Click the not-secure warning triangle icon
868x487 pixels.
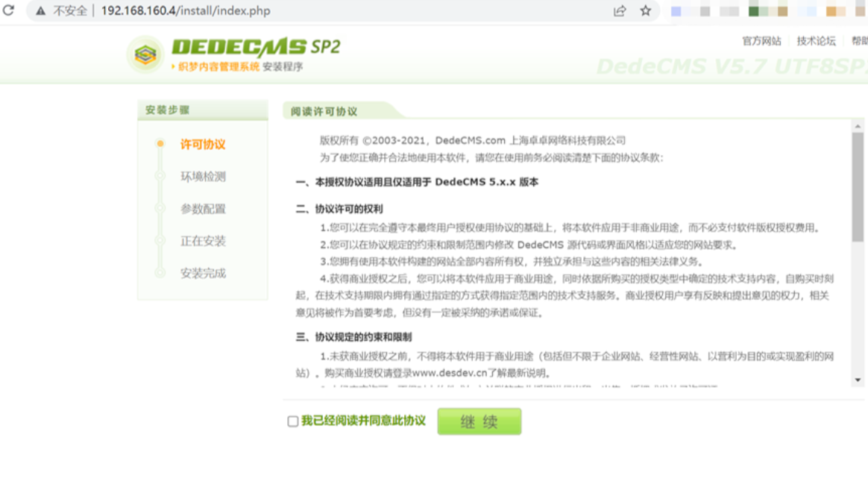(x=40, y=10)
